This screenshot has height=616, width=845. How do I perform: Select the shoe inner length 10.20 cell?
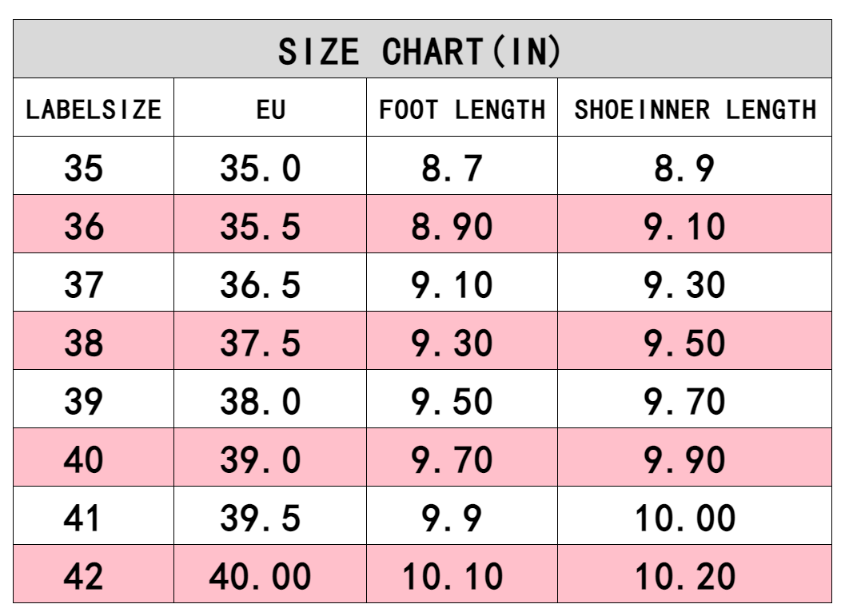[x=685, y=575]
